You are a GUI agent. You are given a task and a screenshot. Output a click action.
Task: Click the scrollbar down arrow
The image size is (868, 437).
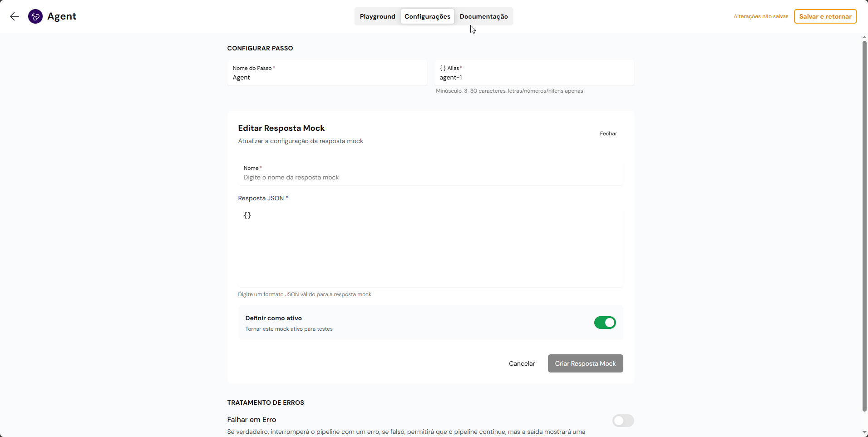(x=864, y=432)
